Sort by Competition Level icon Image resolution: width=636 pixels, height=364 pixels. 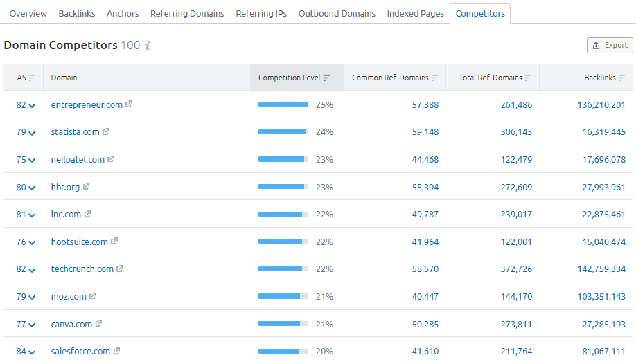326,78
